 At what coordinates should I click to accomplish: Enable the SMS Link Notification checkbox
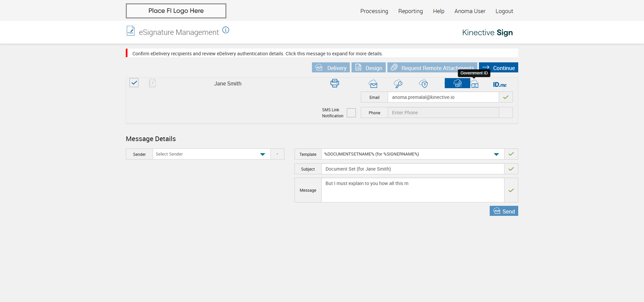pyautogui.click(x=351, y=113)
